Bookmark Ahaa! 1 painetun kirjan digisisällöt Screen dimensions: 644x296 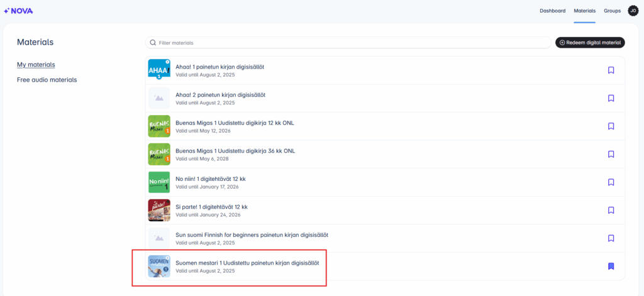(x=611, y=70)
